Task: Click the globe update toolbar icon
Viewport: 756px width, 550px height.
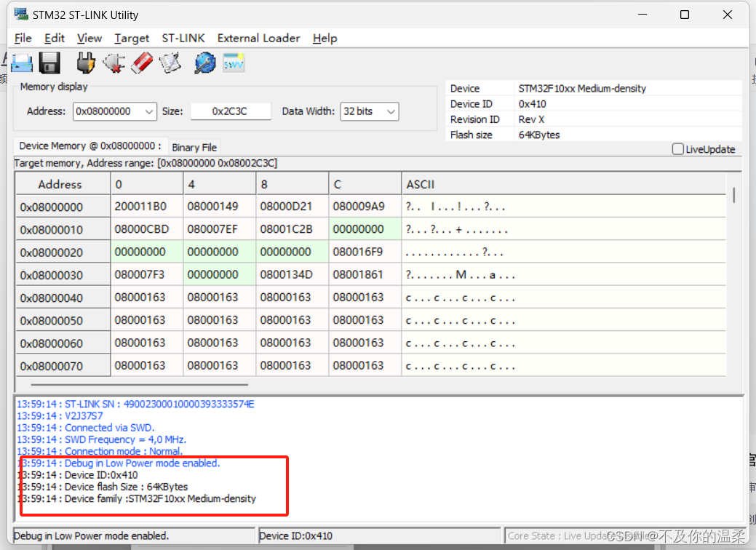Action: (205, 63)
